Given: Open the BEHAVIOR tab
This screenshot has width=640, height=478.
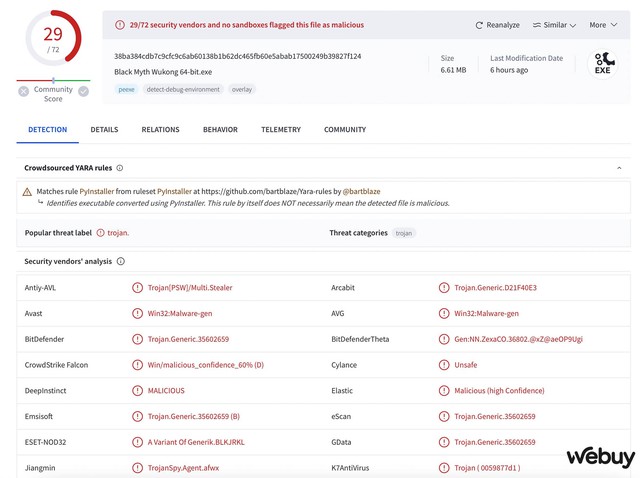Looking at the screenshot, I should tap(220, 129).
